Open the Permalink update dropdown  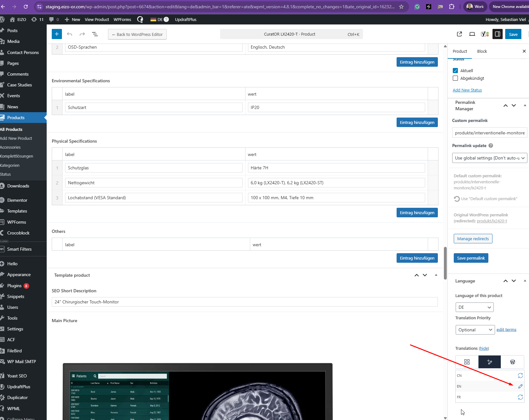coord(489,158)
